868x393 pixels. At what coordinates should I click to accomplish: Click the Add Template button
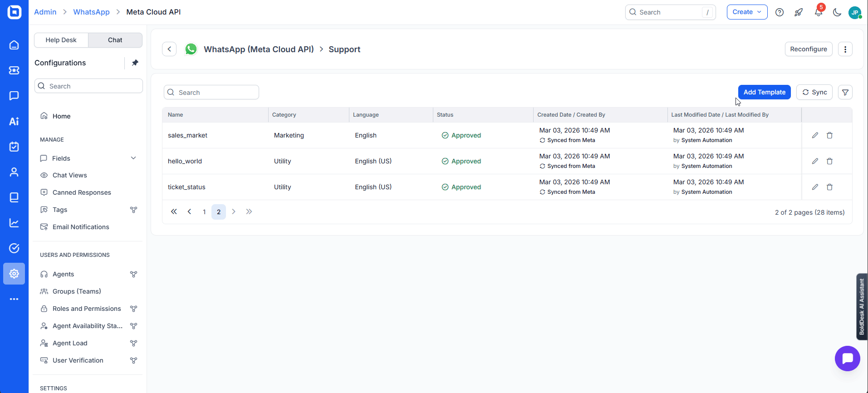(x=764, y=92)
